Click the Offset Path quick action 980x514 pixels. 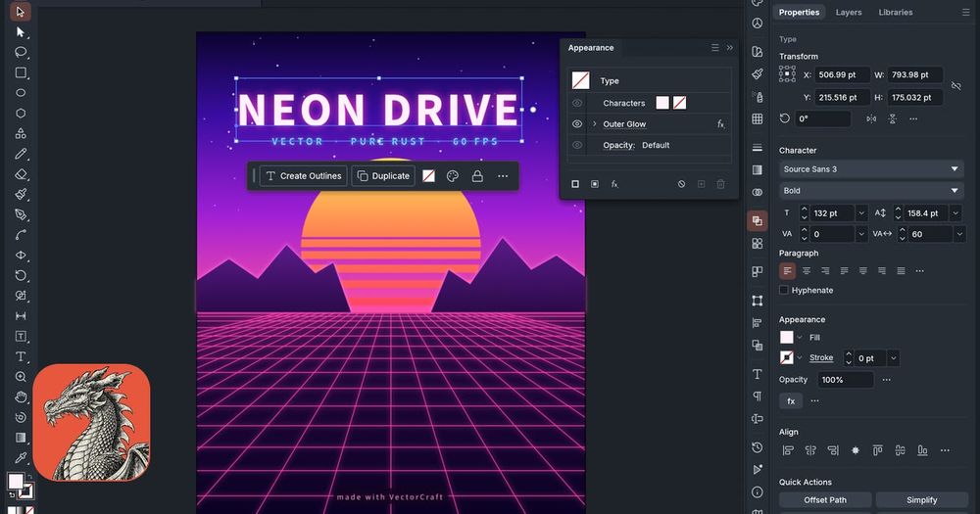(825, 499)
